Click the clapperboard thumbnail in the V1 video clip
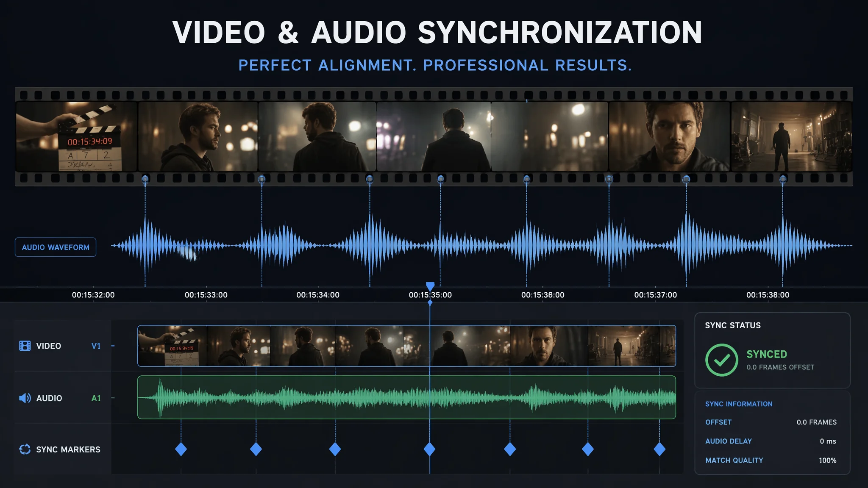 173,346
